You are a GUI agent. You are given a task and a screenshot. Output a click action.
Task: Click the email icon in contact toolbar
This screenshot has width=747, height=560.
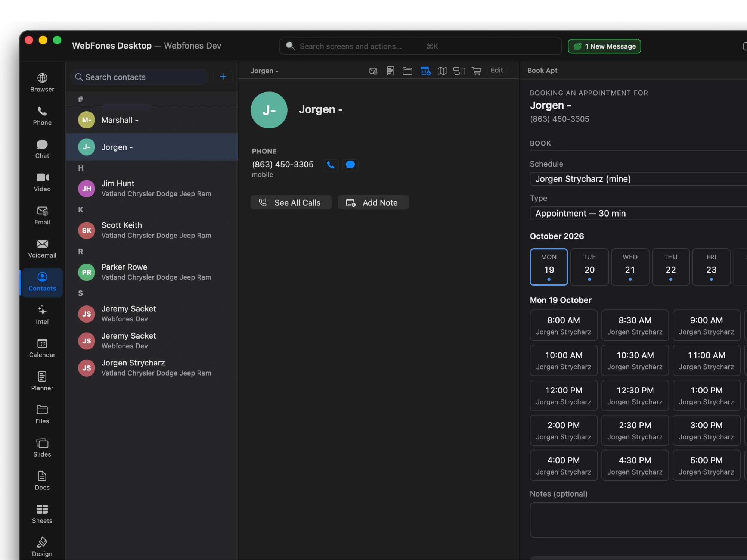coord(373,71)
